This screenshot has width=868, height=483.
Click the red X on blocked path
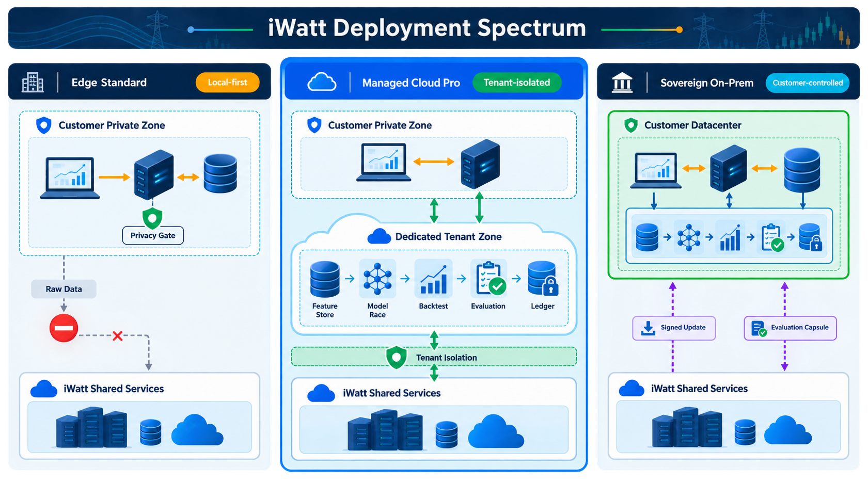click(x=118, y=336)
